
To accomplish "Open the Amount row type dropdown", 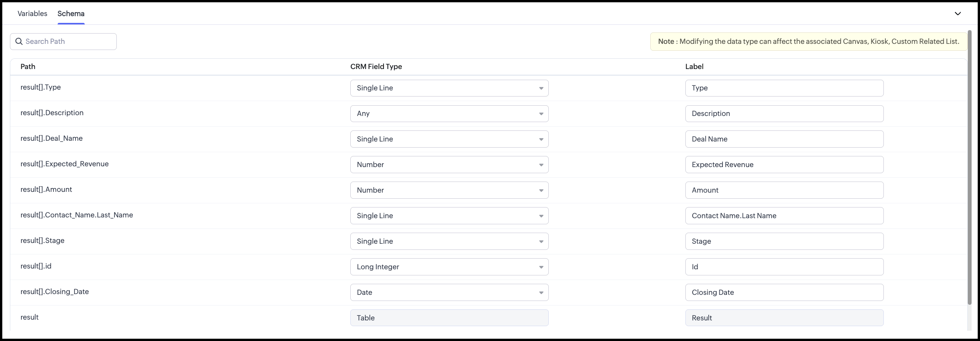I will click(x=449, y=190).
